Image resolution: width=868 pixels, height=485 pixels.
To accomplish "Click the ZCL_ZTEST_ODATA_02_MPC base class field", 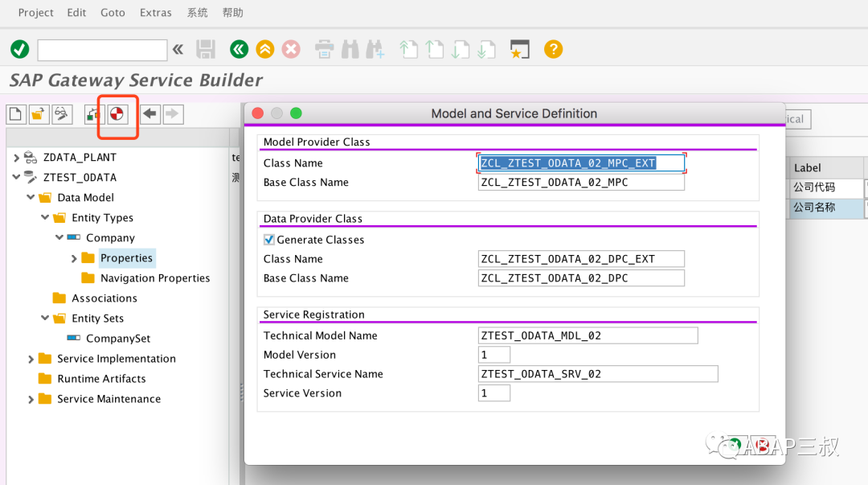I will tap(581, 183).
